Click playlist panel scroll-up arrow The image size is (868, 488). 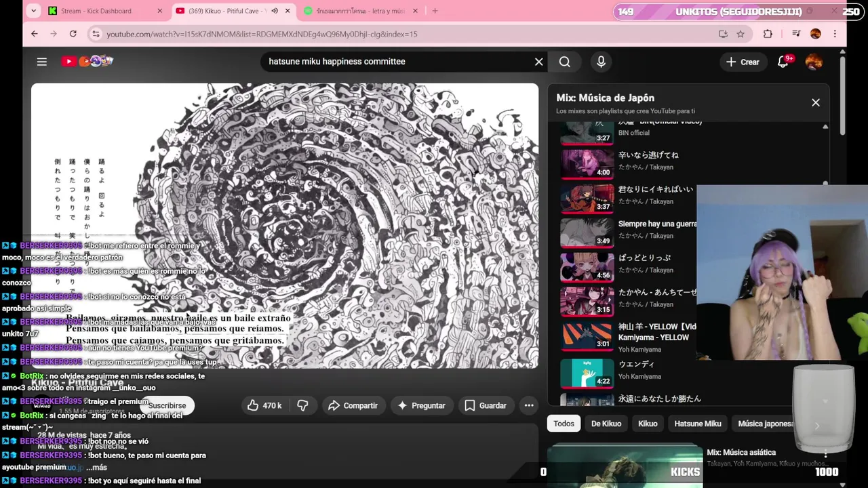pyautogui.click(x=825, y=127)
